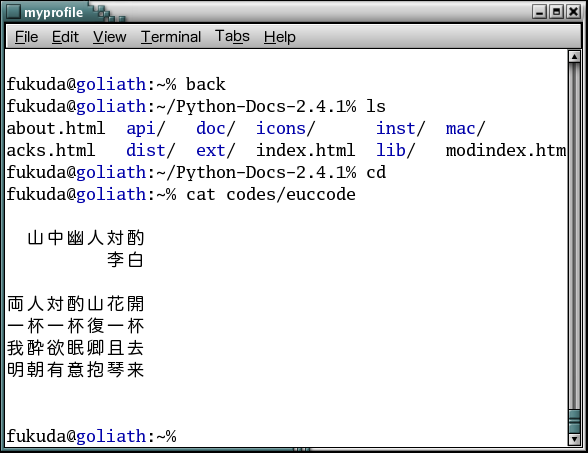The height and width of the screenshot is (453, 588).
Task: Click the scrollbar up arrow
Action: pyautogui.click(x=574, y=57)
